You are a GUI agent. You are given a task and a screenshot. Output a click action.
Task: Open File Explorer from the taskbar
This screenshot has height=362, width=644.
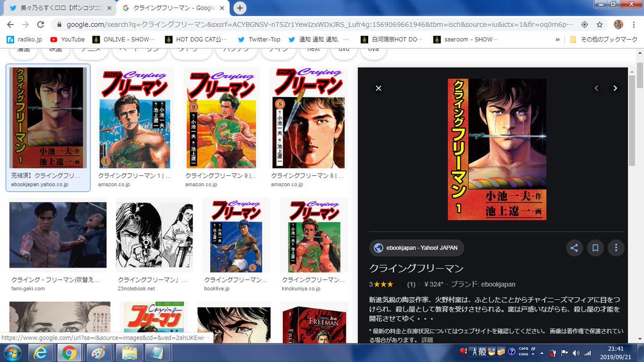pyautogui.click(x=129, y=352)
